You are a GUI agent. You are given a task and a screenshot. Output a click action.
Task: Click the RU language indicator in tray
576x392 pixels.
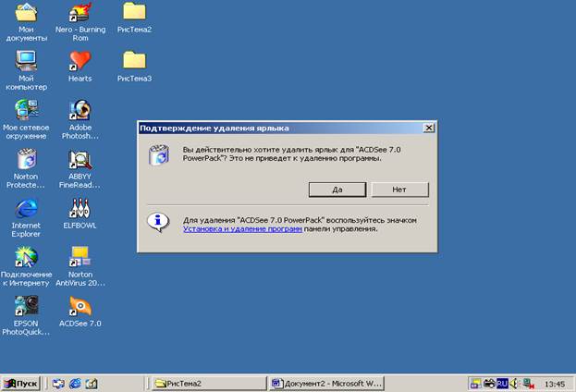pyautogui.click(x=502, y=384)
